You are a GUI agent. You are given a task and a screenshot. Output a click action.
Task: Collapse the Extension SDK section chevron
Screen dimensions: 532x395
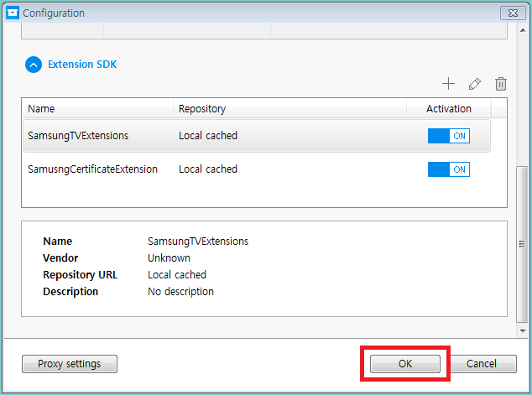click(x=33, y=64)
